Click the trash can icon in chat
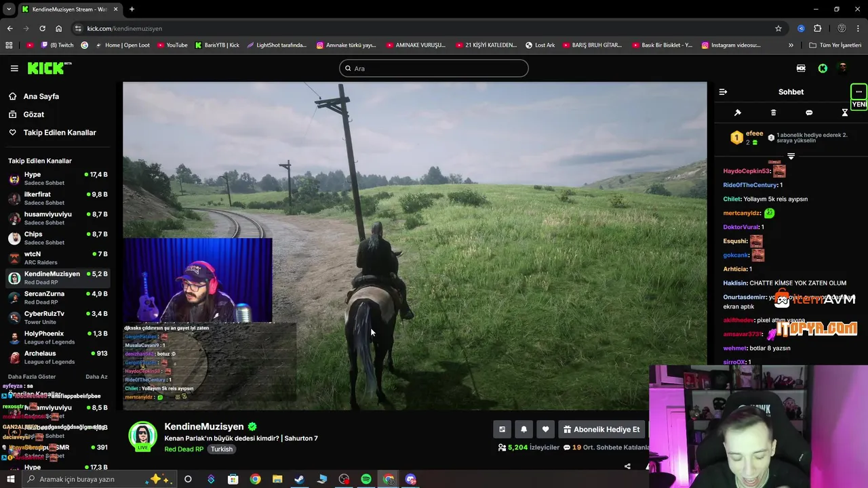868x488 pixels. 773,113
